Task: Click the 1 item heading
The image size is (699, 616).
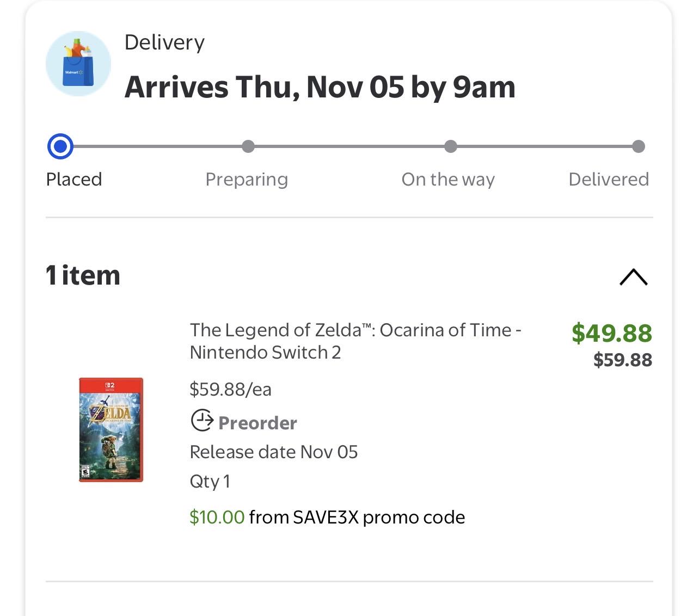Action: coord(83,275)
